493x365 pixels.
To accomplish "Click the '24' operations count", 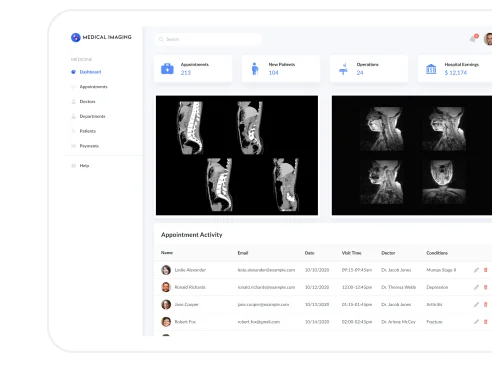I will [x=360, y=73].
